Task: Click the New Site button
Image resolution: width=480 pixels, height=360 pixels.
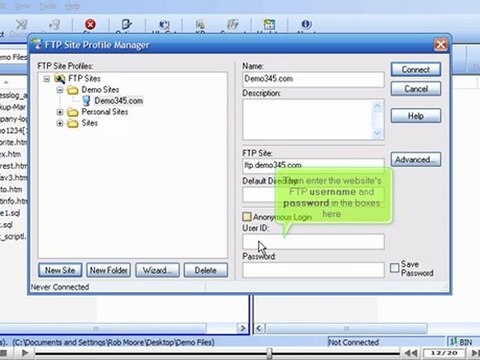Action: [x=60, y=270]
